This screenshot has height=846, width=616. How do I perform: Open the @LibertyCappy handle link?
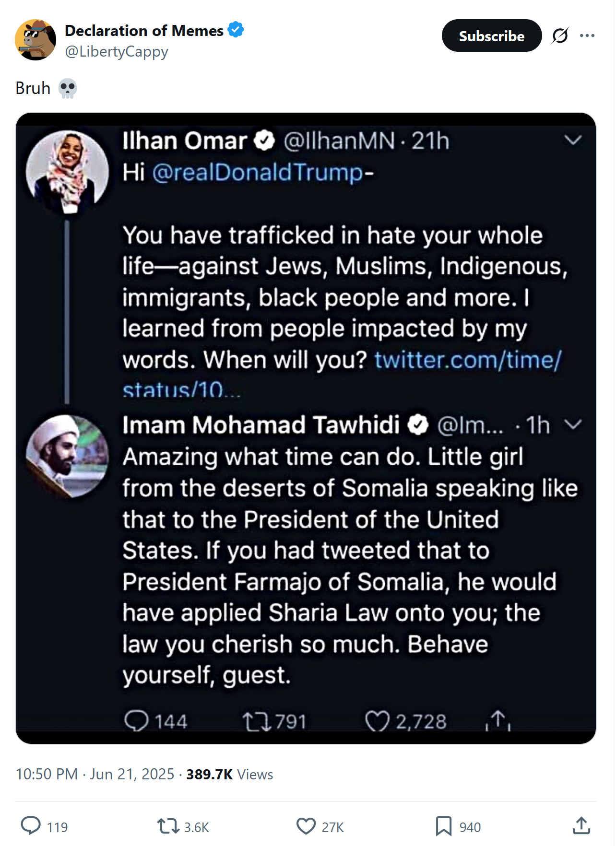[x=117, y=51]
